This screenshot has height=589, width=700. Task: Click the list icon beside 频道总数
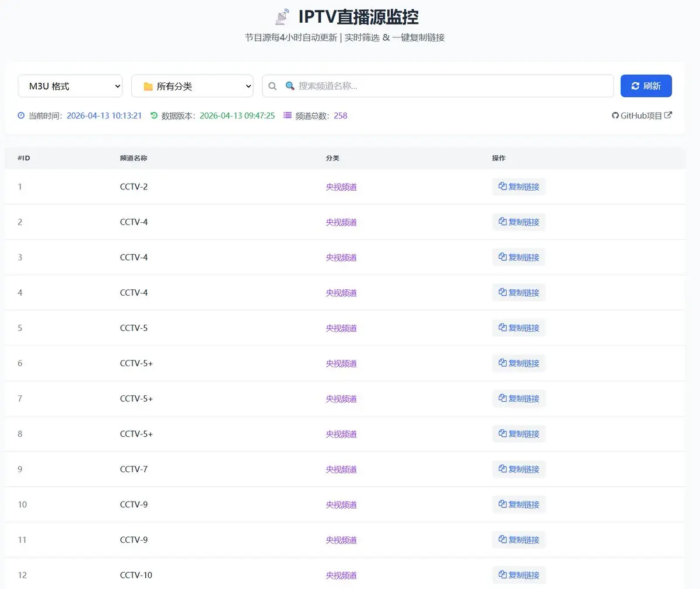coord(286,115)
